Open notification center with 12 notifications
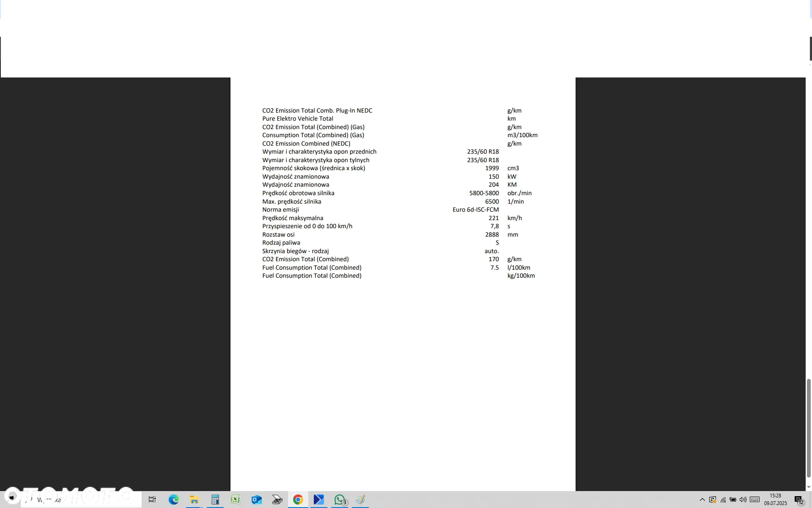Image resolution: width=812 pixels, height=508 pixels. pos(799,500)
